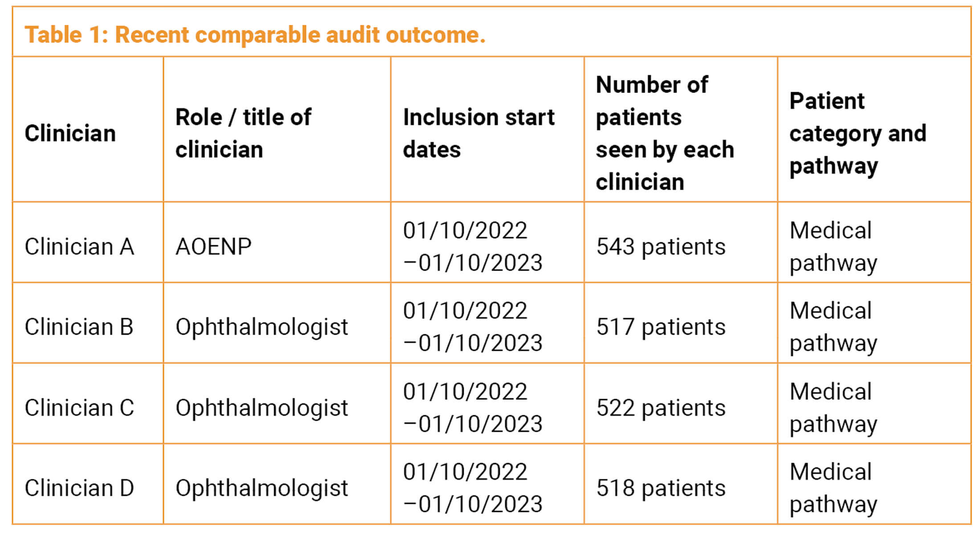Image resolution: width=980 pixels, height=535 pixels.
Task: Click the 'Clinician A' cell
Action: point(79,247)
